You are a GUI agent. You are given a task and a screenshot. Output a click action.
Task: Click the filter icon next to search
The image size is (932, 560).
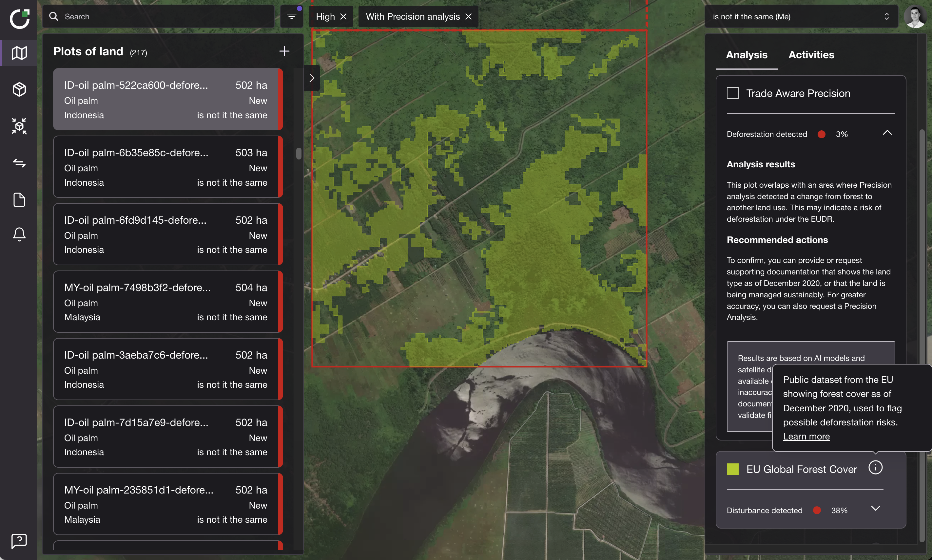(x=291, y=16)
